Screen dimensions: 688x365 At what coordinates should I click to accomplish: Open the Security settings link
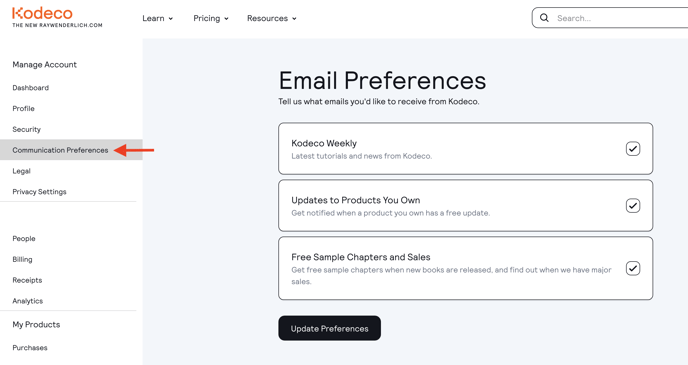point(26,129)
